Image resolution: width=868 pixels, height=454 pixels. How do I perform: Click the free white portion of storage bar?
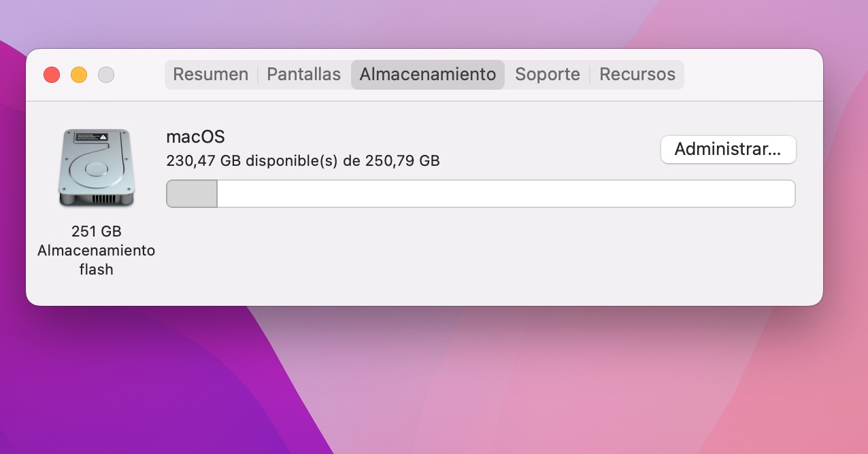(505, 194)
